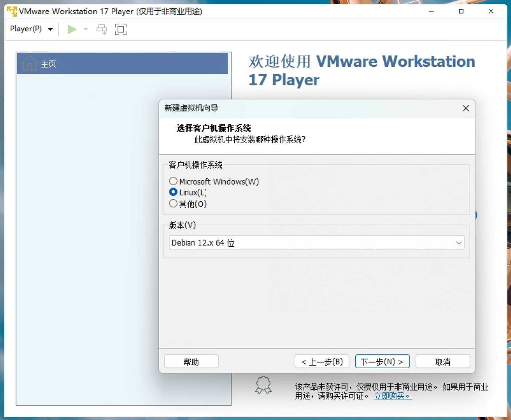
Task: Click the green power-on play icon
Action: [72, 29]
